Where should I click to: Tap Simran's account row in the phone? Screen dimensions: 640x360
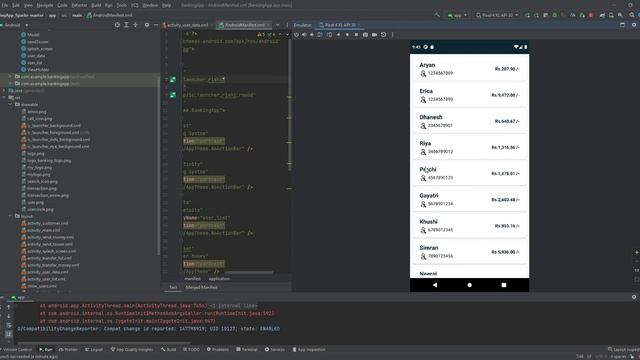click(469, 252)
